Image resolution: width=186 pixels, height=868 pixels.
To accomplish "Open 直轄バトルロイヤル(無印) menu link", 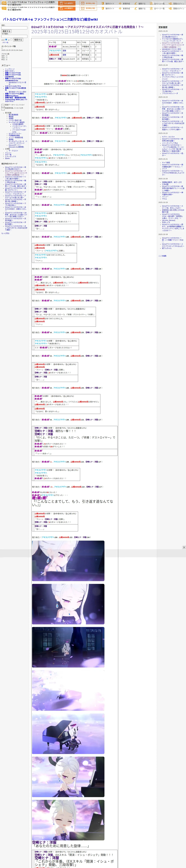I will click(x=14, y=94).
